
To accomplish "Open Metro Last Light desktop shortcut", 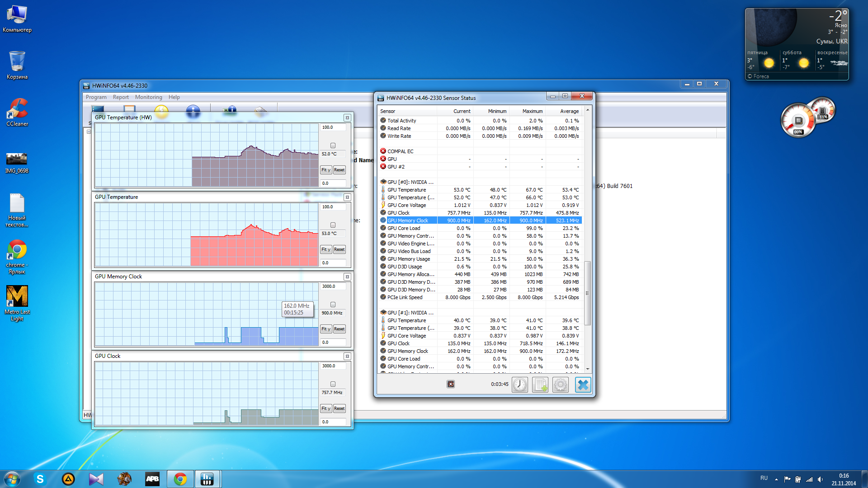I will pyautogui.click(x=17, y=303).
